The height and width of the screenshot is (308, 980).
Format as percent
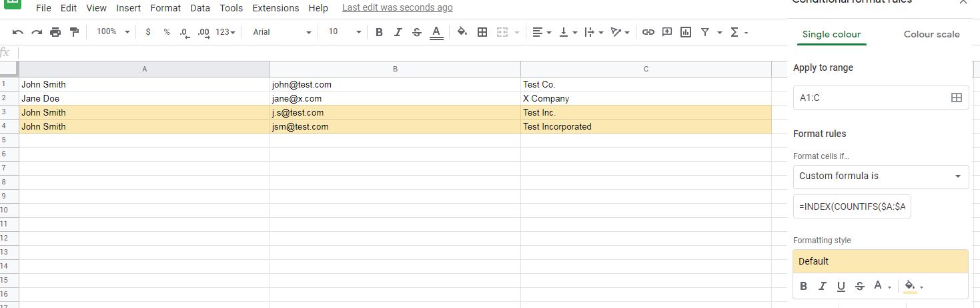click(167, 32)
